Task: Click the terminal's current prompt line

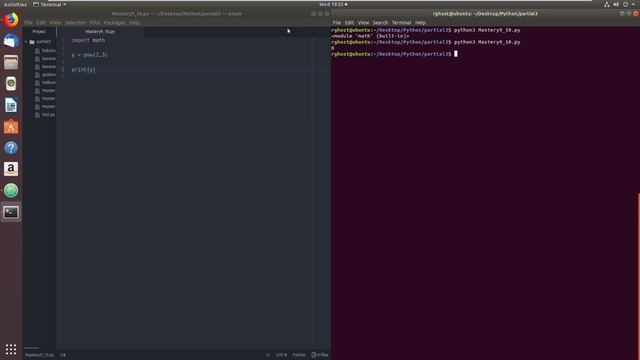Action: click(394, 54)
